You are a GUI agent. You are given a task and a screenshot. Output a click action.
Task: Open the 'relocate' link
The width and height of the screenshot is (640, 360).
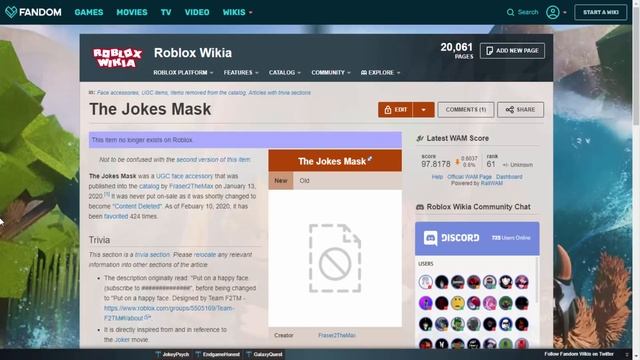[205, 254]
